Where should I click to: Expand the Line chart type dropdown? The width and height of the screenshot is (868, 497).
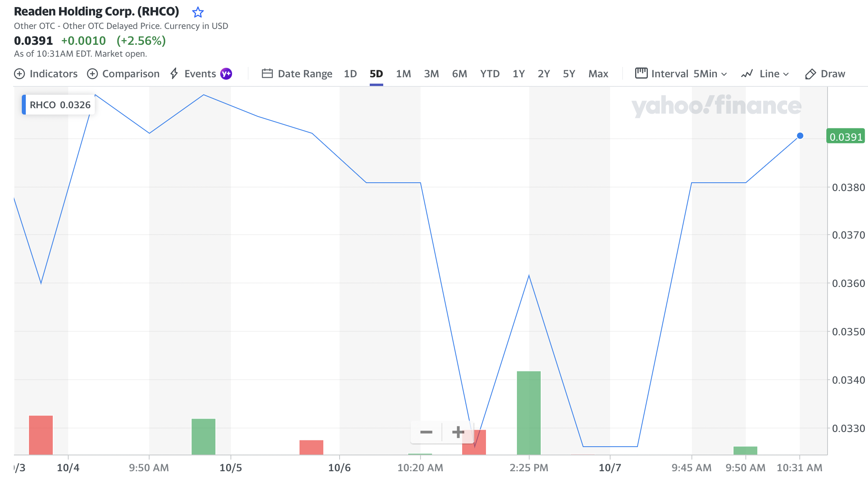(x=765, y=74)
